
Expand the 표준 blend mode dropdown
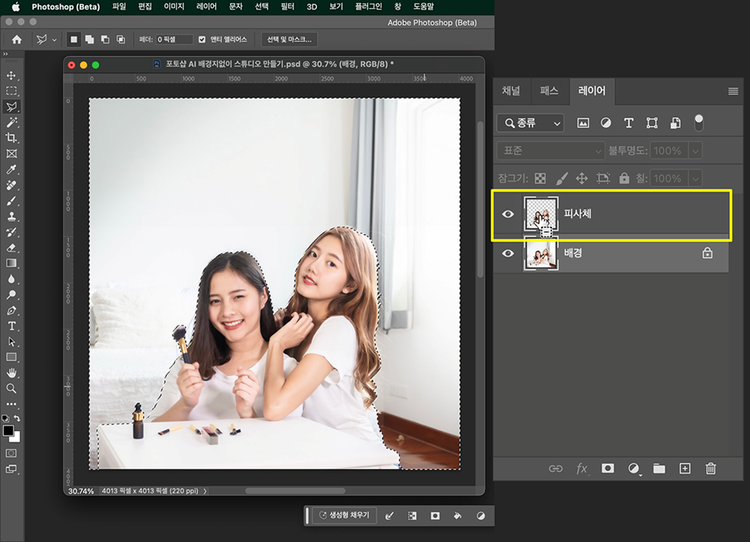548,151
